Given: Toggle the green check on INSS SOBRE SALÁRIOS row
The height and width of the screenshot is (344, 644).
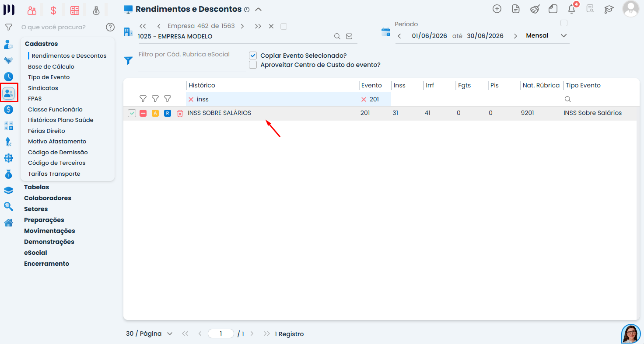Looking at the screenshot, I should pos(132,113).
